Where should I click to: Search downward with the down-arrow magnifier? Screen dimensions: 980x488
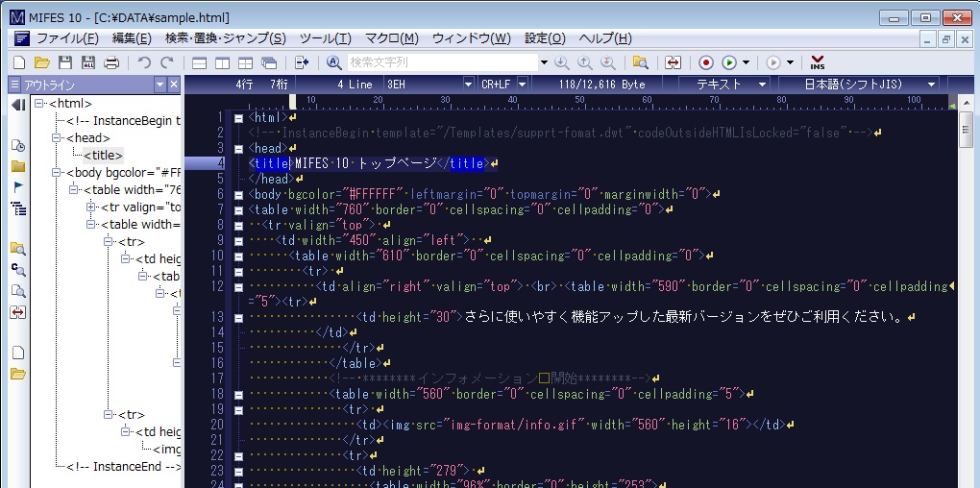562,62
